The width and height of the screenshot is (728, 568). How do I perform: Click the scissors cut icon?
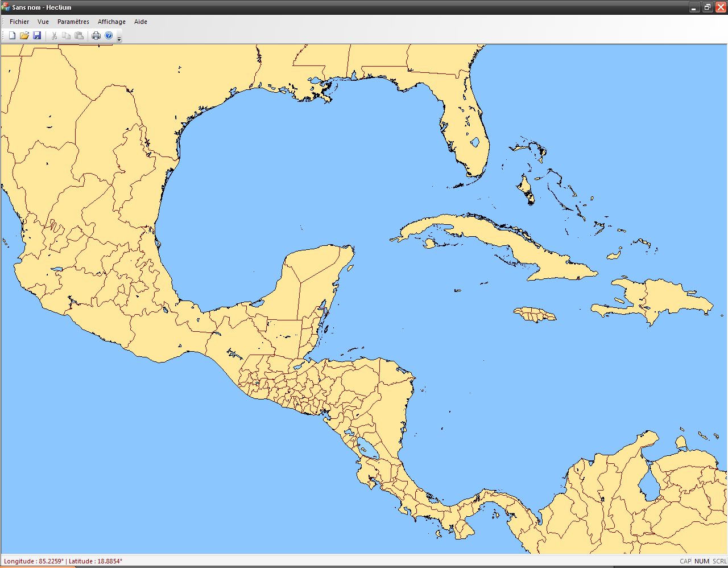[54, 36]
